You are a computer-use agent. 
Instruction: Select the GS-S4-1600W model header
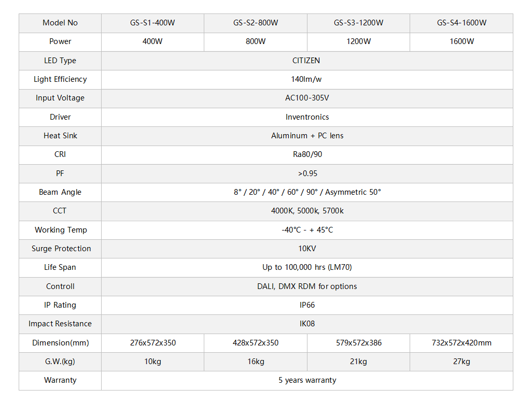click(x=461, y=23)
